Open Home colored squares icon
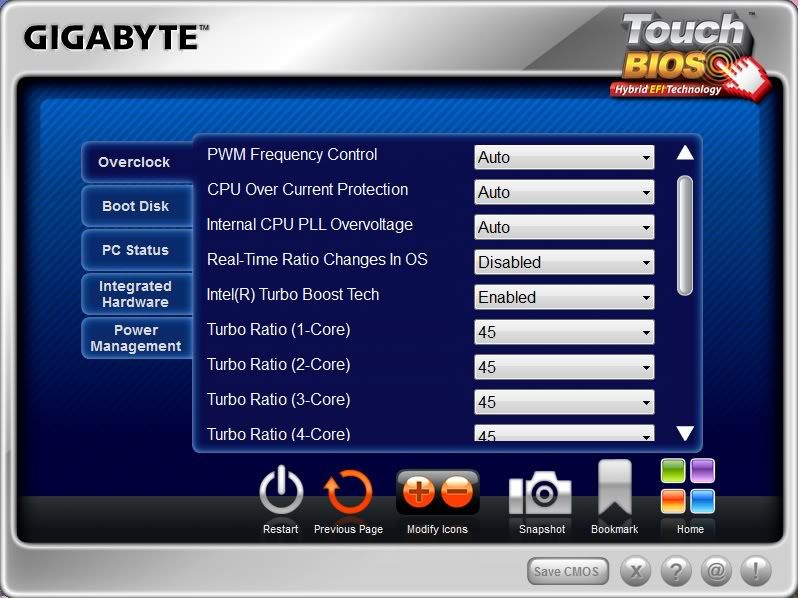 click(688, 486)
